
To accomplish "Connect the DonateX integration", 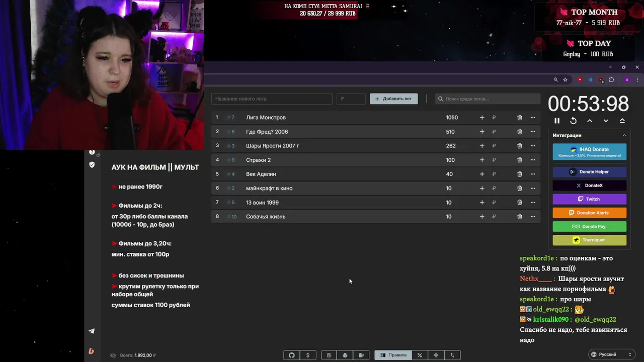I will 590,186.
